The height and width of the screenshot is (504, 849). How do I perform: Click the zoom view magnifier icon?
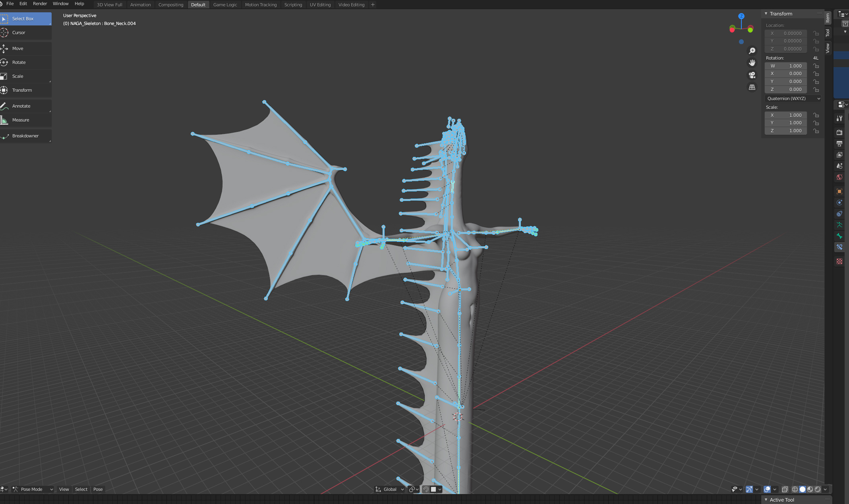[x=752, y=51]
